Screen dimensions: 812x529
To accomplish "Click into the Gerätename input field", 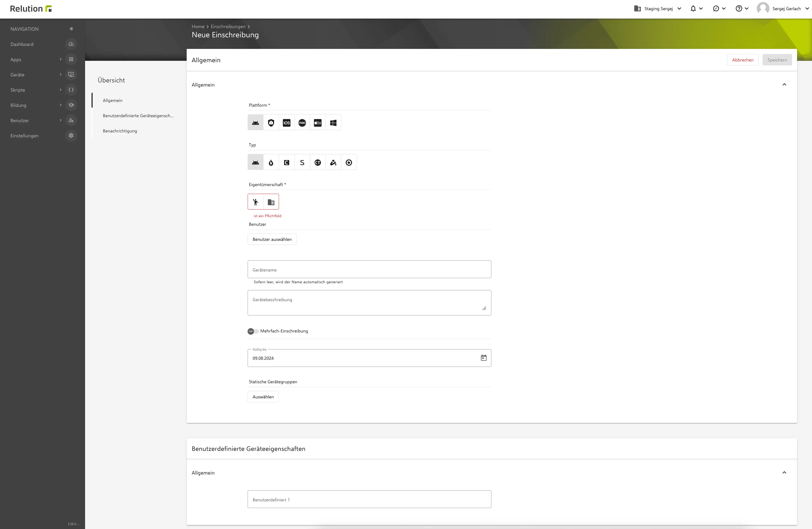I will [369, 270].
